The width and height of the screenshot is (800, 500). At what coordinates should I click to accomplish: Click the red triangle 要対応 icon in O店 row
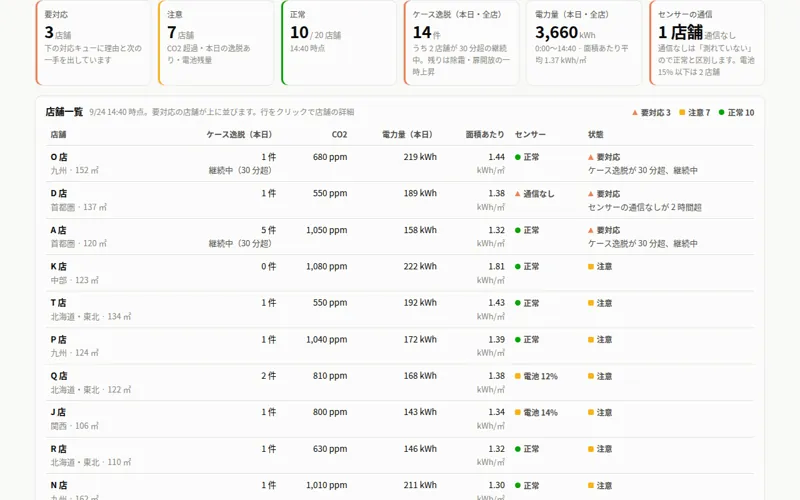591,157
